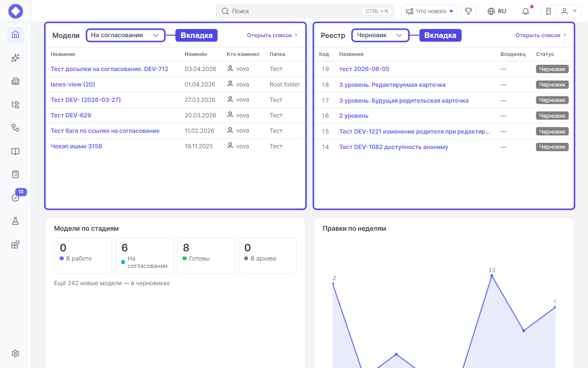Click the 'Папка' column header
This screenshot has width=588, height=368.
click(x=277, y=54)
